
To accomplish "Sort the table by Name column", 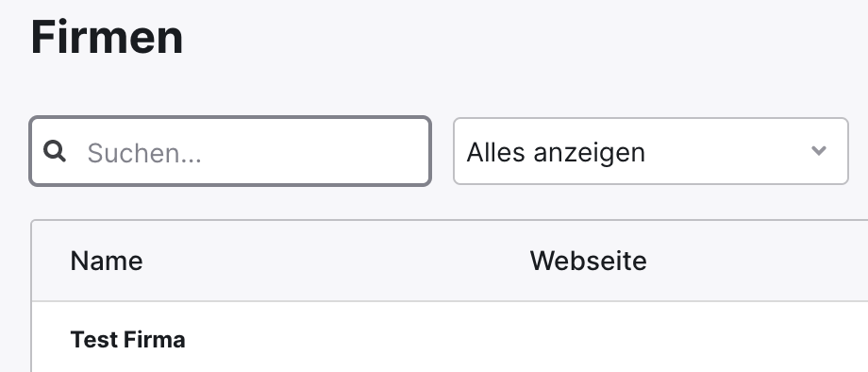I will tap(107, 261).
